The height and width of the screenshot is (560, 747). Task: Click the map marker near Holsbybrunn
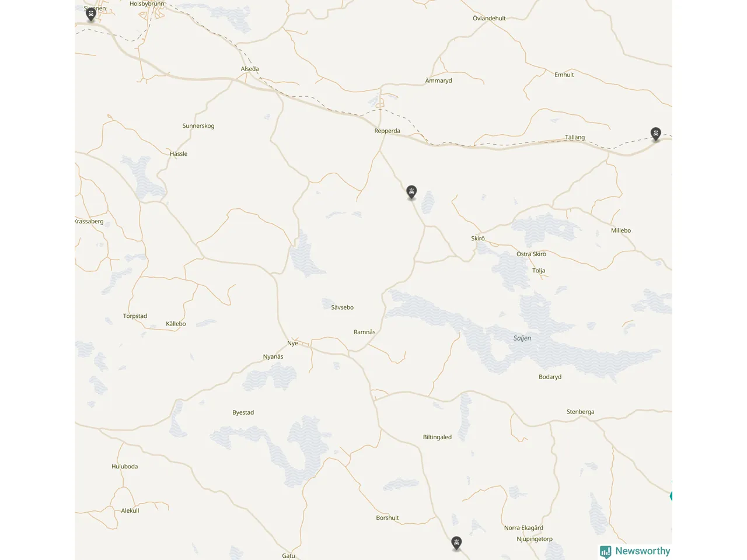tap(90, 14)
